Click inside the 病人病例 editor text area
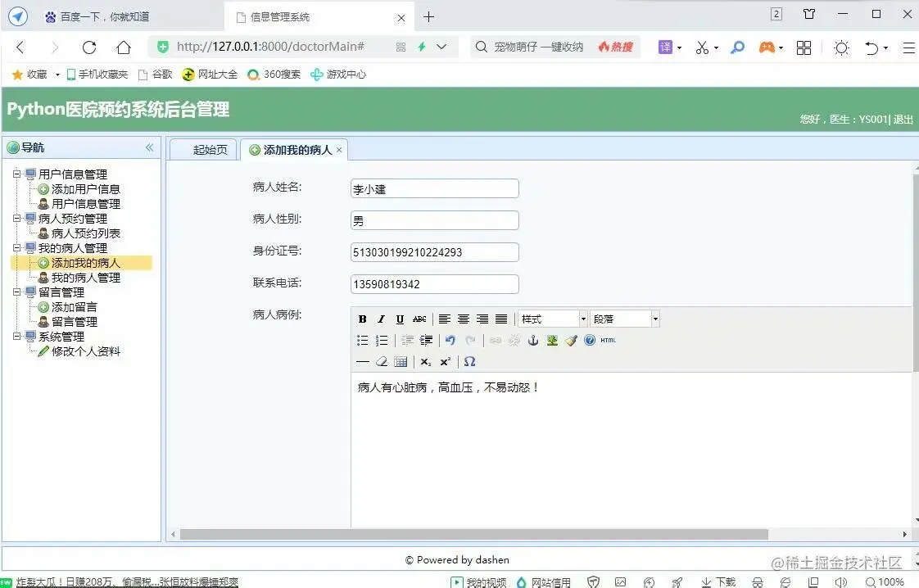The image size is (919, 588). point(631,450)
